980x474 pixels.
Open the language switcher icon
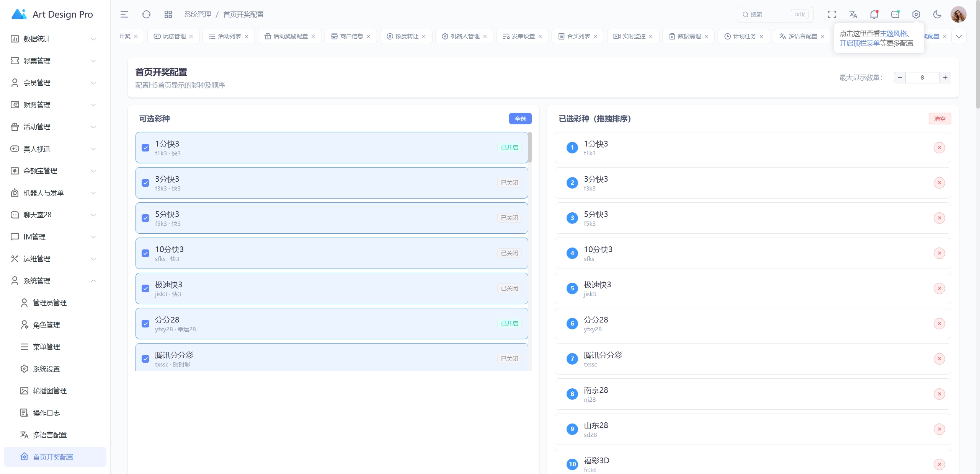(x=853, y=14)
